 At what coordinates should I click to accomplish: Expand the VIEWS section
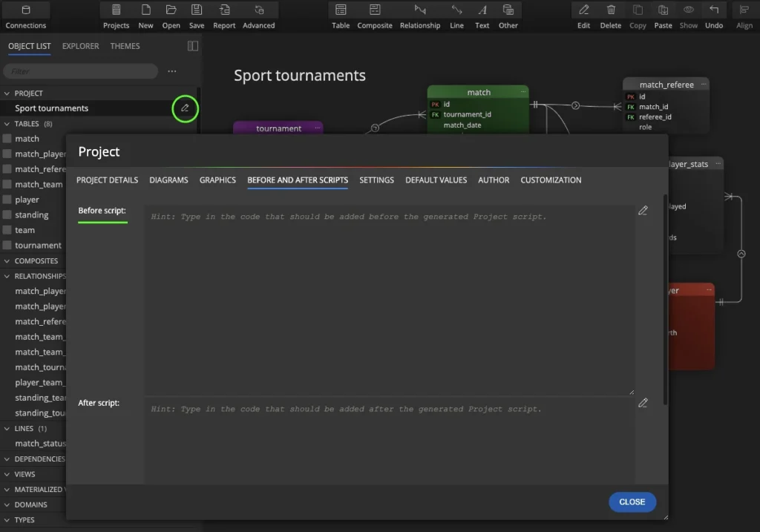tap(7, 474)
